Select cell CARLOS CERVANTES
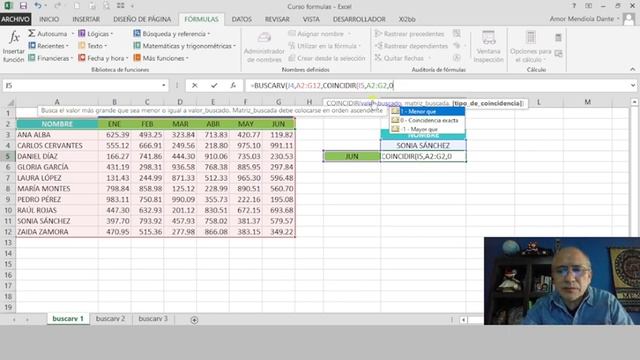 pyautogui.click(x=57, y=145)
